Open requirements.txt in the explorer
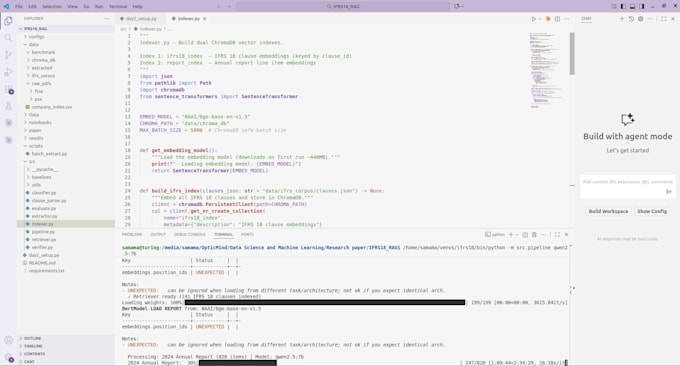Viewport: 680px width, 366px height. click(x=46, y=271)
